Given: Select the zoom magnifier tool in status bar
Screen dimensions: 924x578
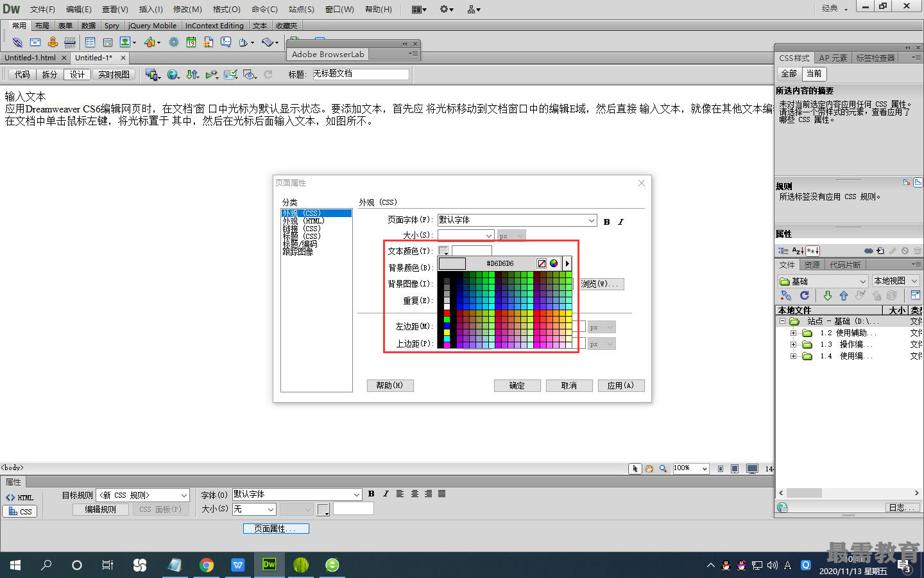Looking at the screenshot, I should 663,469.
